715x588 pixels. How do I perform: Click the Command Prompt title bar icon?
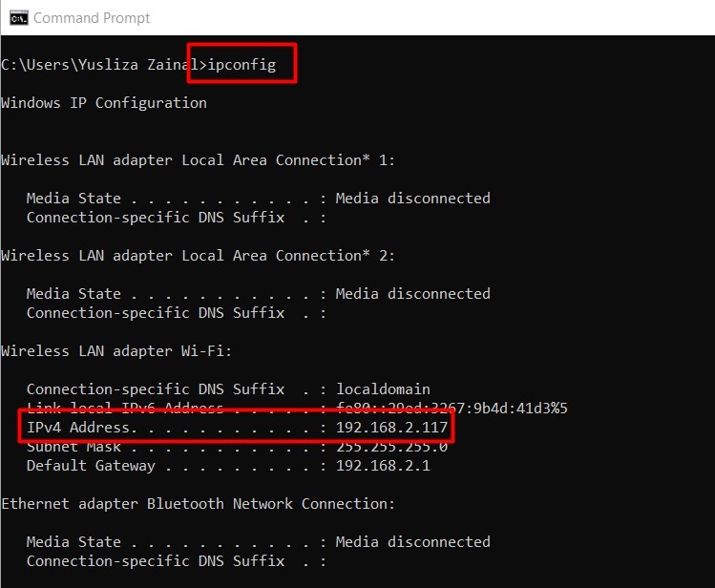(x=19, y=18)
